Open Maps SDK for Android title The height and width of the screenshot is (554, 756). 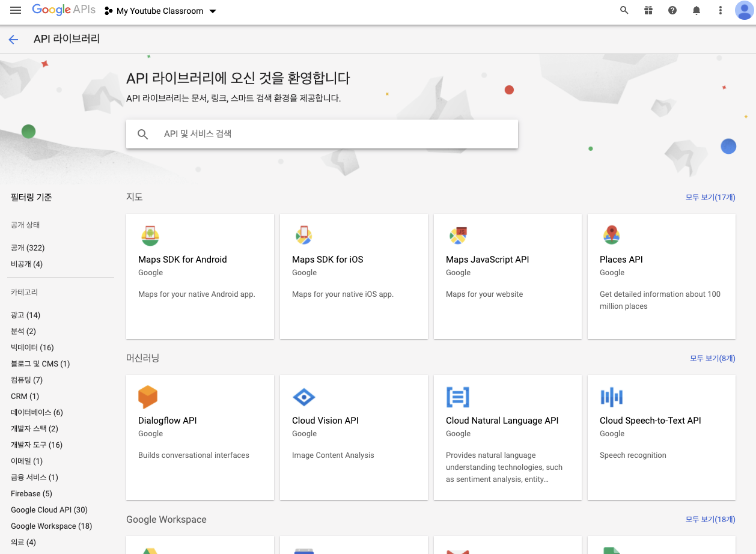pyautogui.click(x=183, y=260)
